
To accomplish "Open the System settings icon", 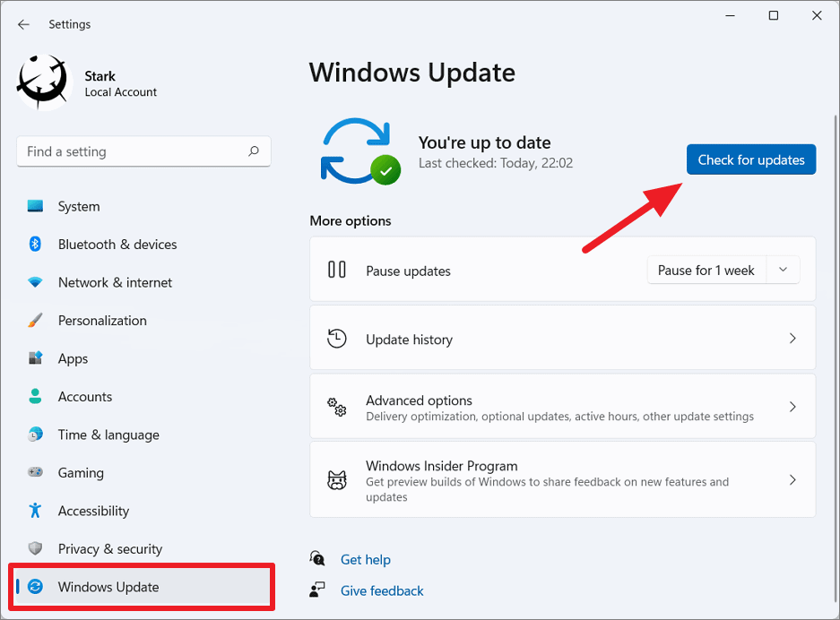I will click(36, 206).
